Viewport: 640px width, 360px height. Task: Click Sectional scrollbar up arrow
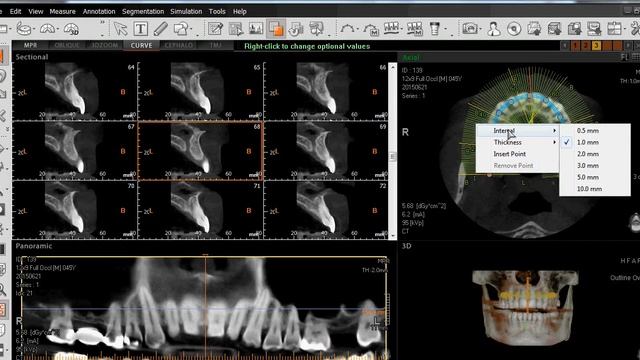coord(392,67)
